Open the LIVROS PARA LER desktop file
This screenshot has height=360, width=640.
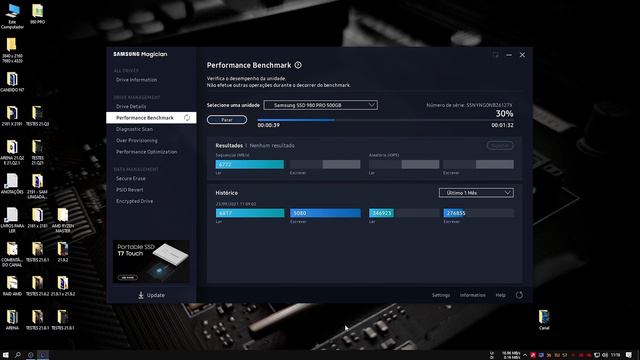point(12,220)
